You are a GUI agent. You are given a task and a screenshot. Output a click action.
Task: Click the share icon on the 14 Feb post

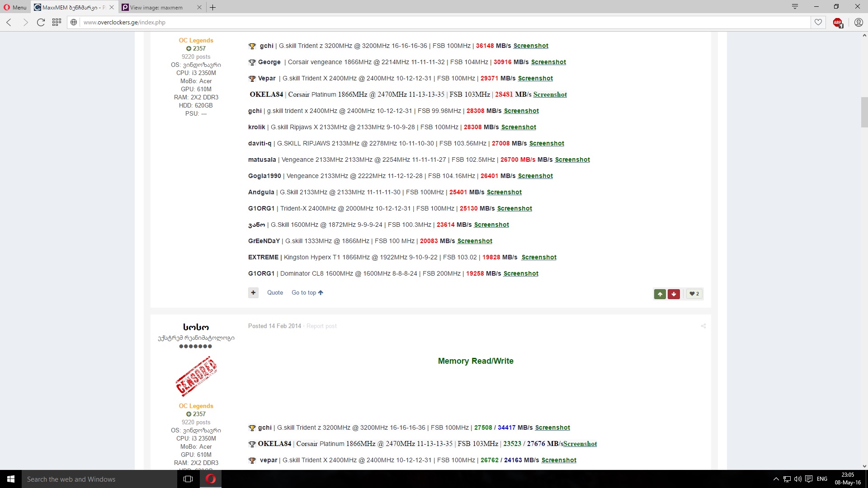[703, 326]
